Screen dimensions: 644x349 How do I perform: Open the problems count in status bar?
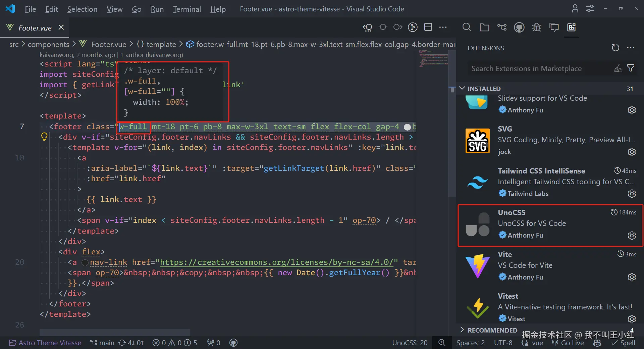coord(175,343)
